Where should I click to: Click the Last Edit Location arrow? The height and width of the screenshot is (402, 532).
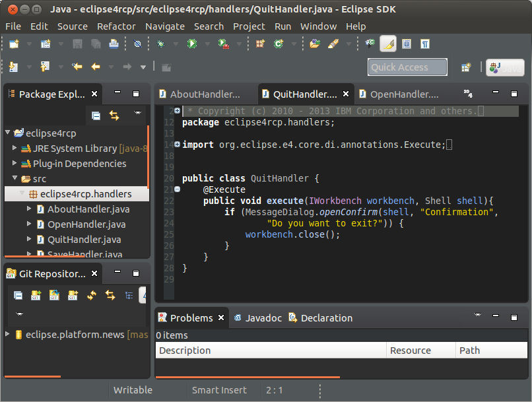(77, 67)
